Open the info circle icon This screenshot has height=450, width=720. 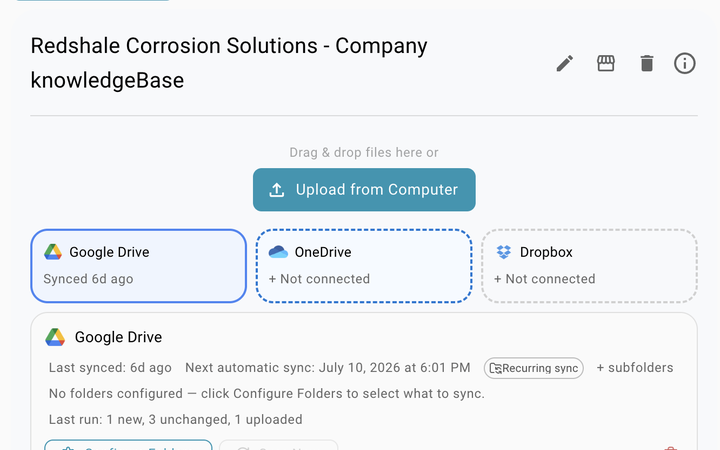tap(684, 63)
